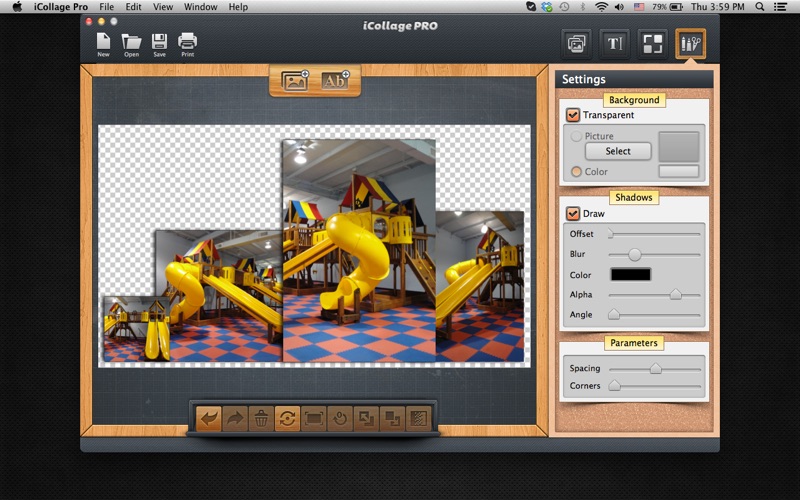Click the black shadow Color swatch

[x=630, y=274]
